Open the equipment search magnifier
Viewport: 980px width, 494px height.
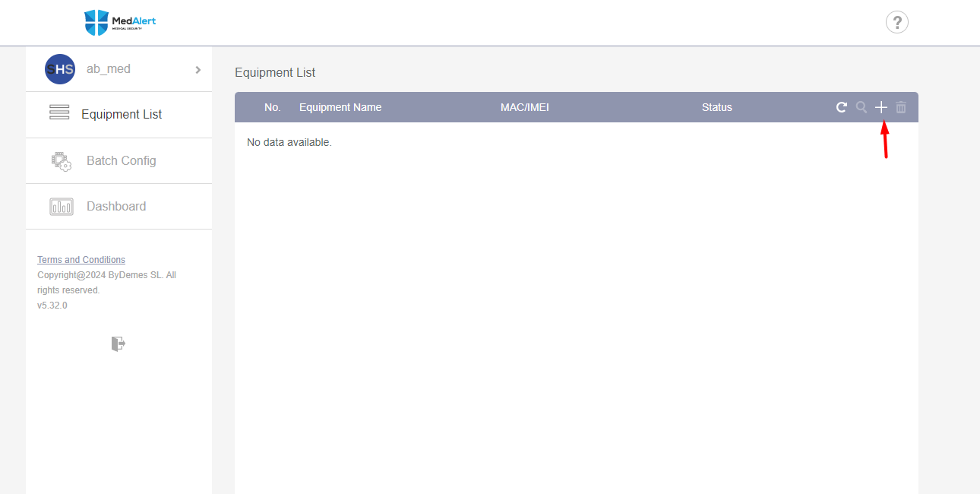click(861, 107)
